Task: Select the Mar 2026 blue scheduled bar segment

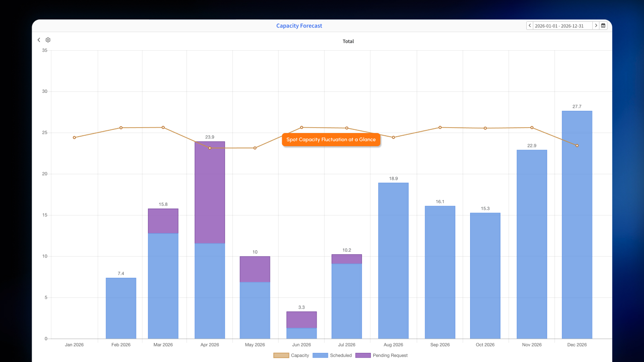Action: coord(163,286)
